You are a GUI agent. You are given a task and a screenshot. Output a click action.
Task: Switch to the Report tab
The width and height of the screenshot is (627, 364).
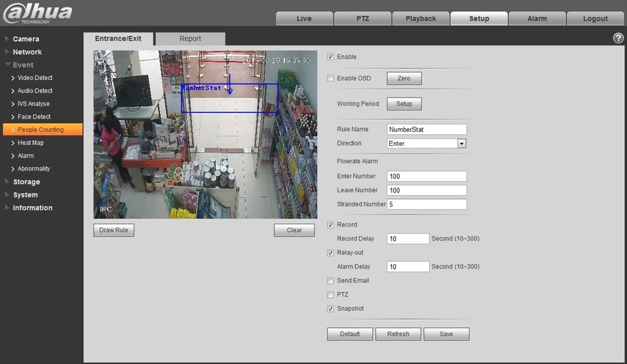click(190, 39)
